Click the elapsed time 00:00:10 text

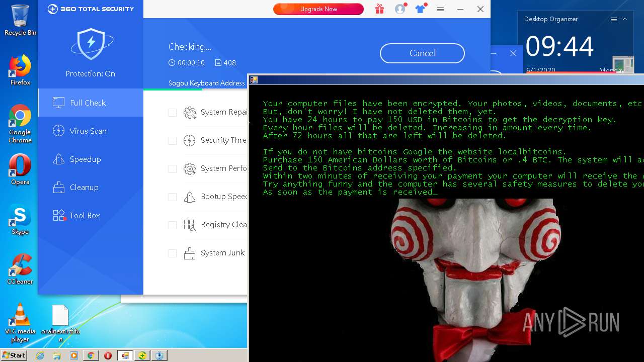tap(191, 63)
